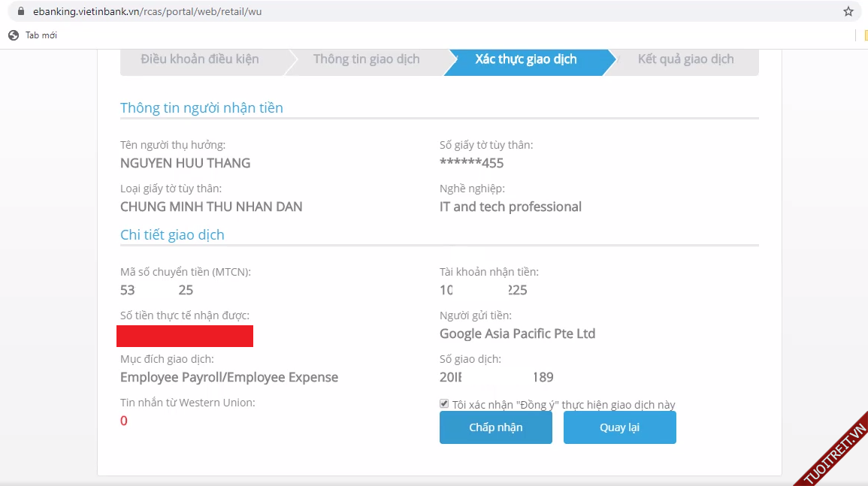Open the "Kết quả giao dịch" step

coord(685,59)
